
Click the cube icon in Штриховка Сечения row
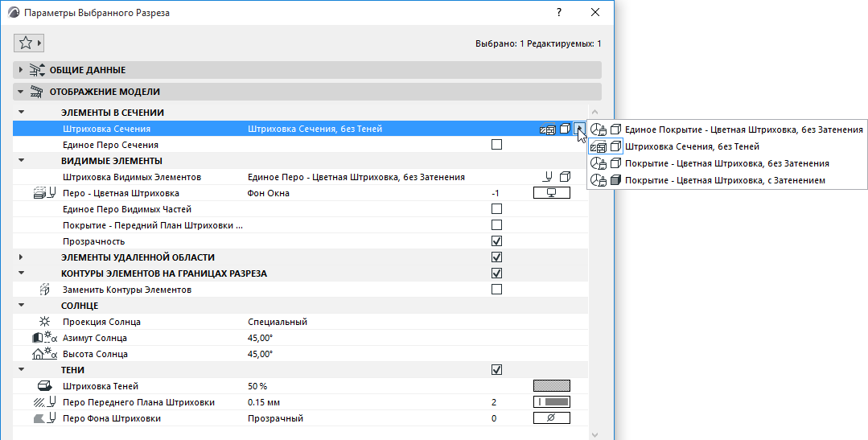[565, 129]
